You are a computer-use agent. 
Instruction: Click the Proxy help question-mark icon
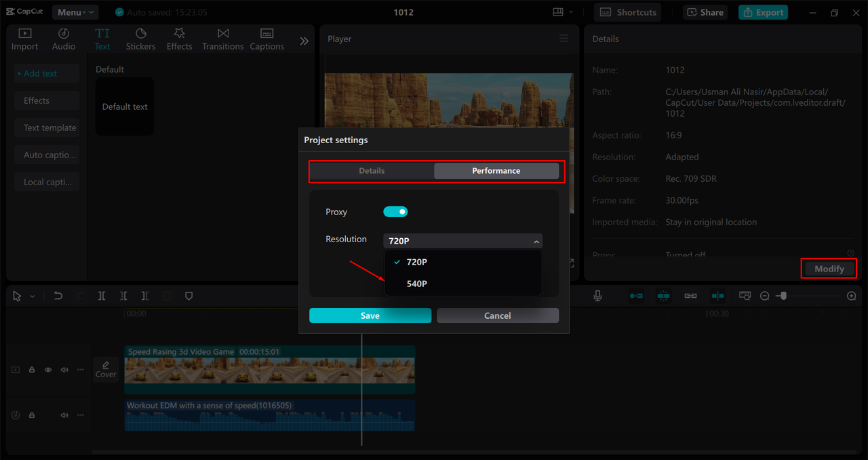850,253
